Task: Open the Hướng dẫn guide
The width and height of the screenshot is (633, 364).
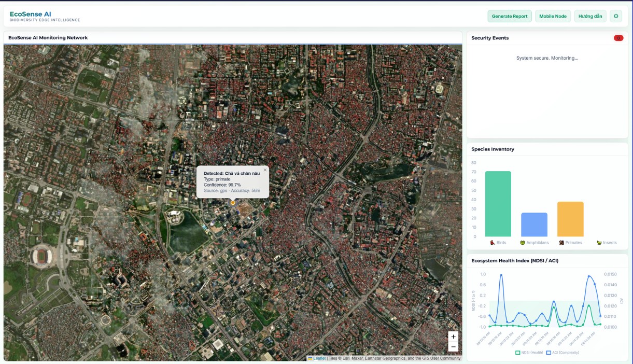Action: [590, 16]
